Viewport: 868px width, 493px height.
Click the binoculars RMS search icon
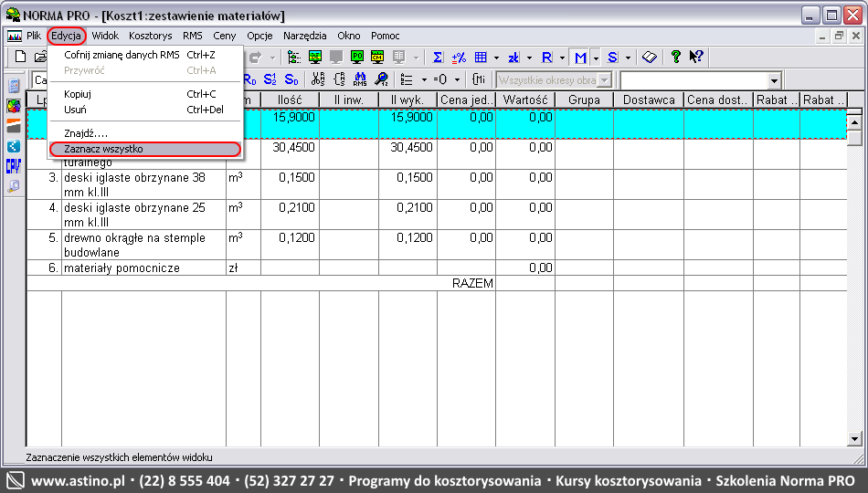coord(360,79)
